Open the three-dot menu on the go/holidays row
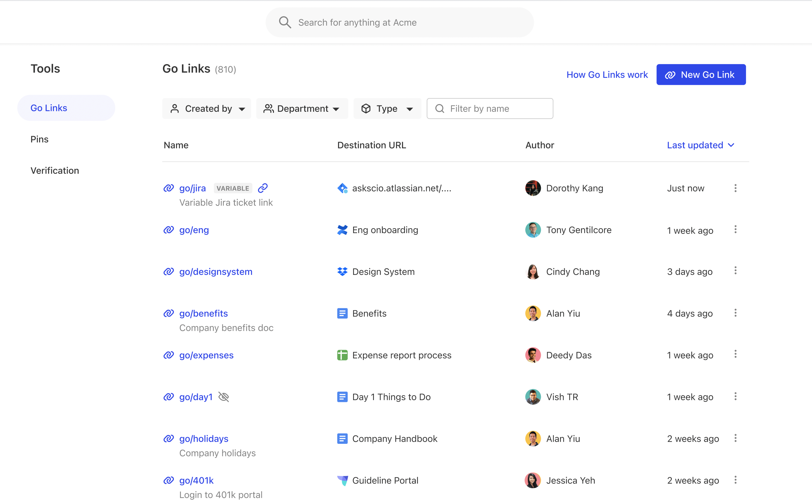The width and height of the screenshot is (812, 504). pos(735,438)
